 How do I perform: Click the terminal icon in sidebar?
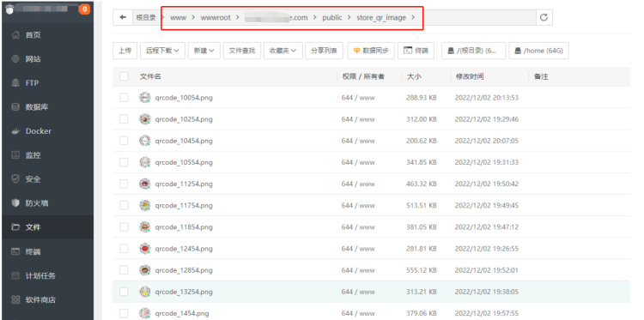coord(15,251)
